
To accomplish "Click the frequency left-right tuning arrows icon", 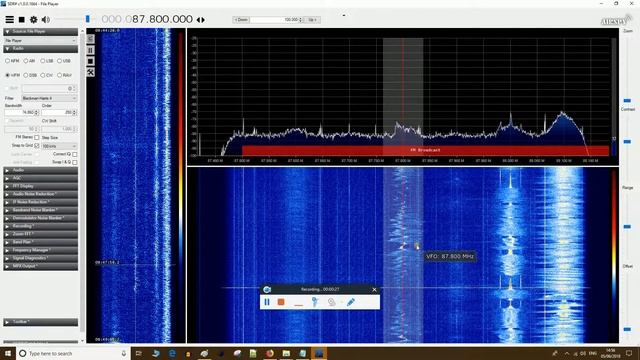I will pos(200,20).
